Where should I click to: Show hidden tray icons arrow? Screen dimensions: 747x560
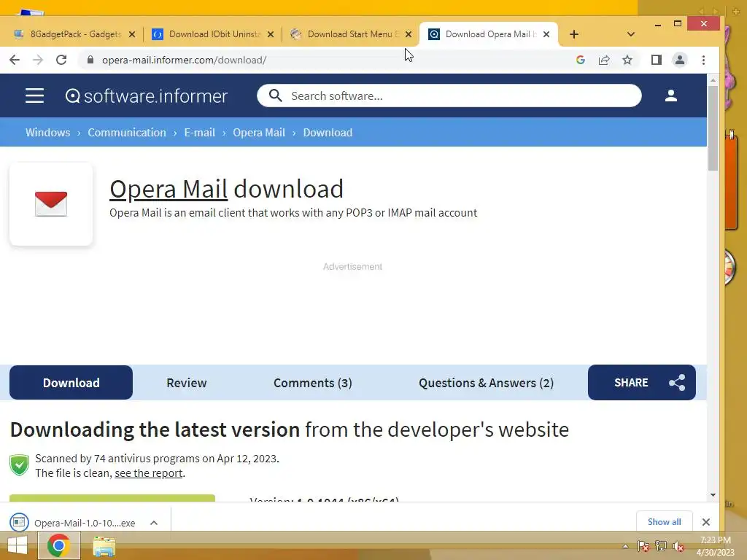(625, 546)
